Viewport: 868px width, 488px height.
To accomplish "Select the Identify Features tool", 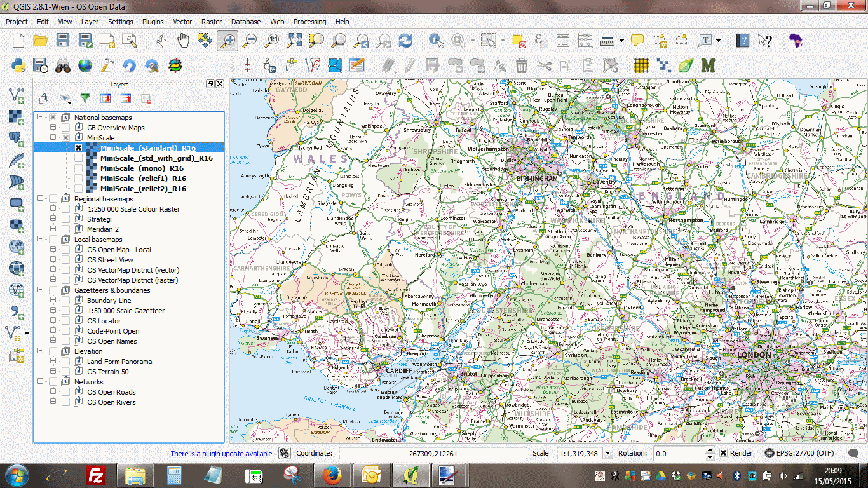I will click(436, 41).
